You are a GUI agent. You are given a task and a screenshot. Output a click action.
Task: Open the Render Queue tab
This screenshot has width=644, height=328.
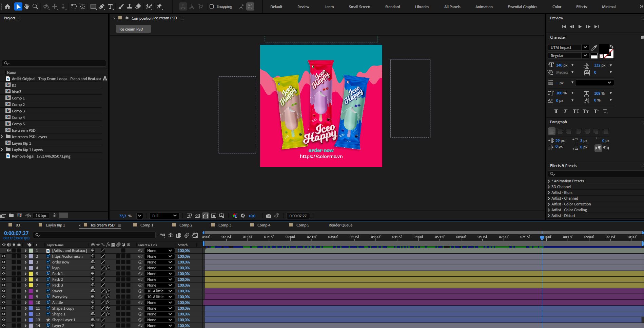pos(340,225)
